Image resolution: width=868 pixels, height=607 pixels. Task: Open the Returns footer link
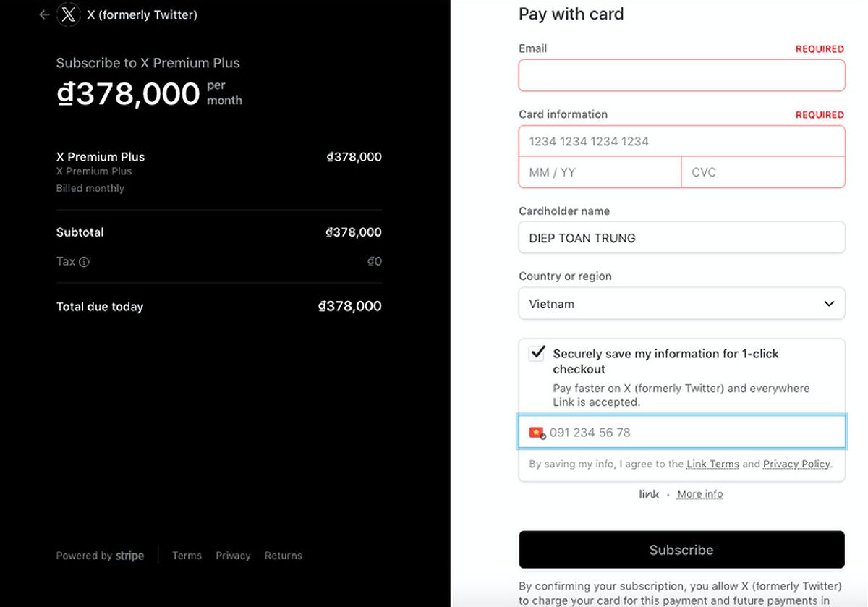point(284,556)
